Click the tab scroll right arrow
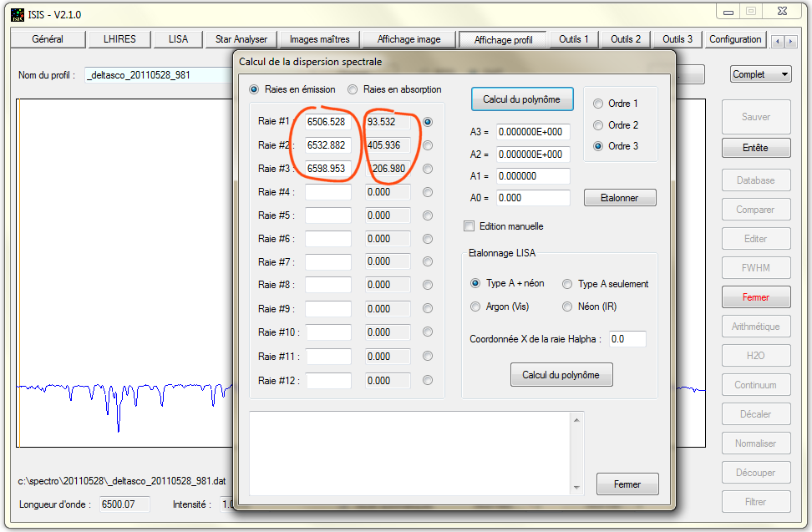 tap(790, 41)
